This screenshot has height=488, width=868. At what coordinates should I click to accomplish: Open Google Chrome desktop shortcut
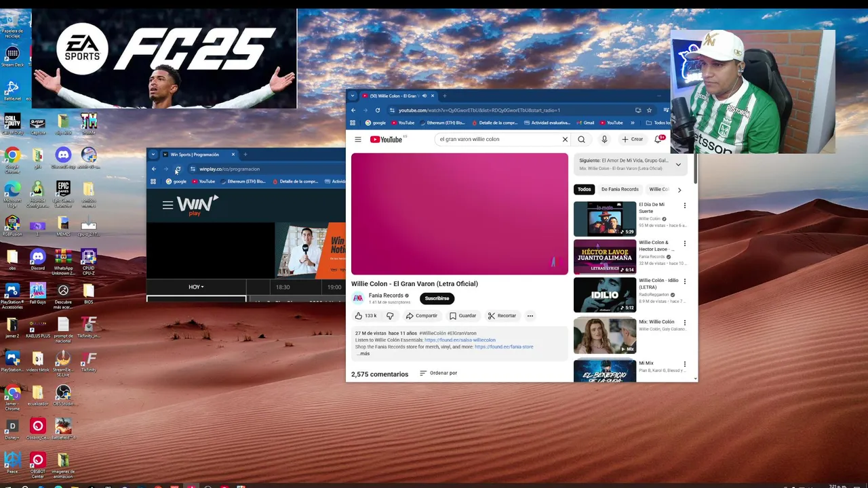pos(12,161)
